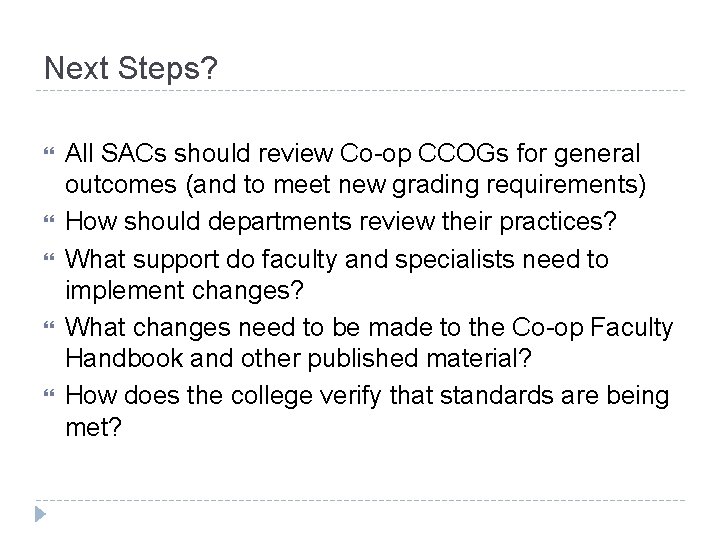The image size is (720, 540).
Task: Click the dashed divider under the title
Action: (360, 92)
